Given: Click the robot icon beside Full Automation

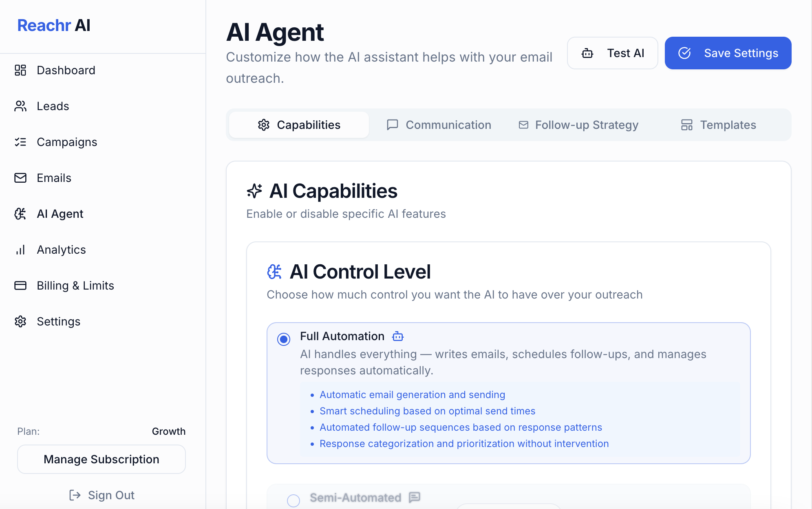Looking at the screenshot, I should click(397, 336).
